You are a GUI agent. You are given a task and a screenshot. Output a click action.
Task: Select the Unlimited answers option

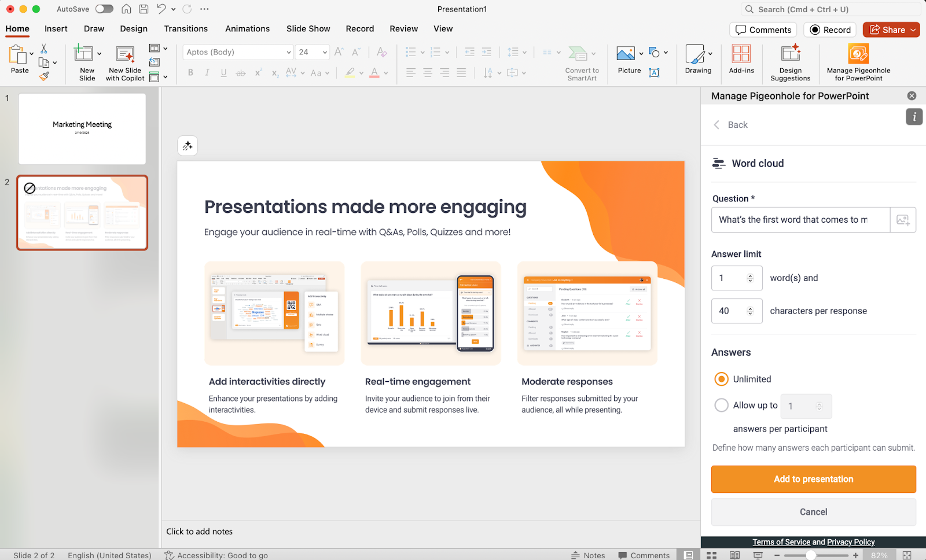tap(721, 379)
